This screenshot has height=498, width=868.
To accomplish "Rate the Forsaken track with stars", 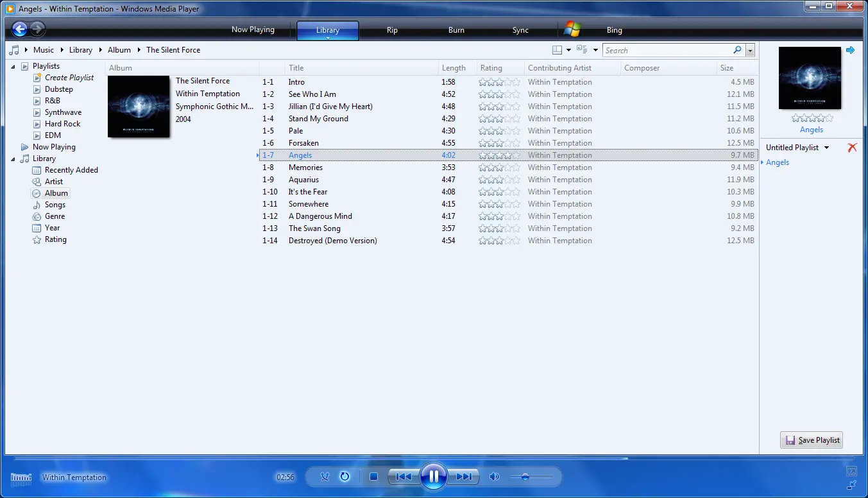I will click(499, 143).
